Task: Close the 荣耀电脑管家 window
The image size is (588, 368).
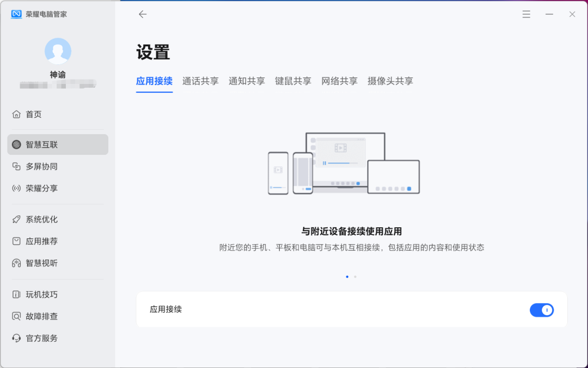Action: pyautogui.click(x=572, y=14)
